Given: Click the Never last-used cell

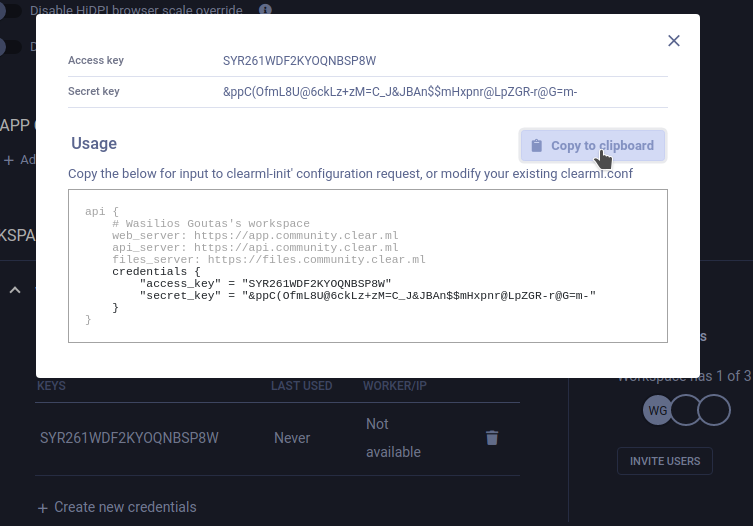Looking at the screenshot, I should coord(292,438).
